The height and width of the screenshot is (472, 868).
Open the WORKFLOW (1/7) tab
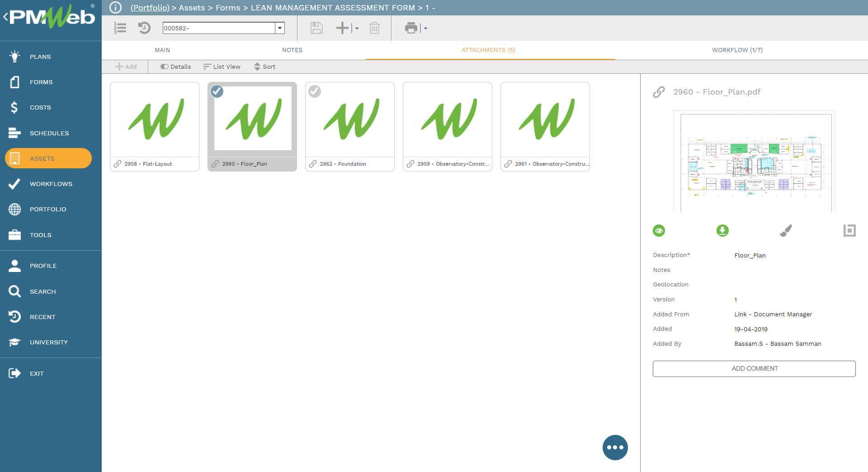737,50
